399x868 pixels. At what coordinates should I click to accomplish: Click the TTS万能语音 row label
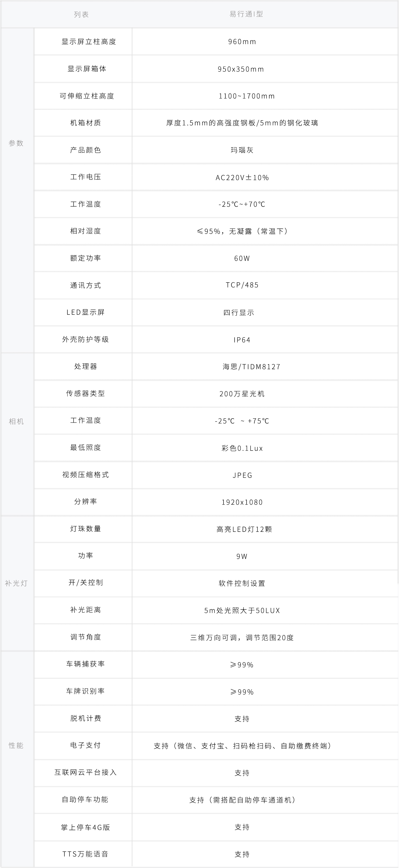[86, 854]
